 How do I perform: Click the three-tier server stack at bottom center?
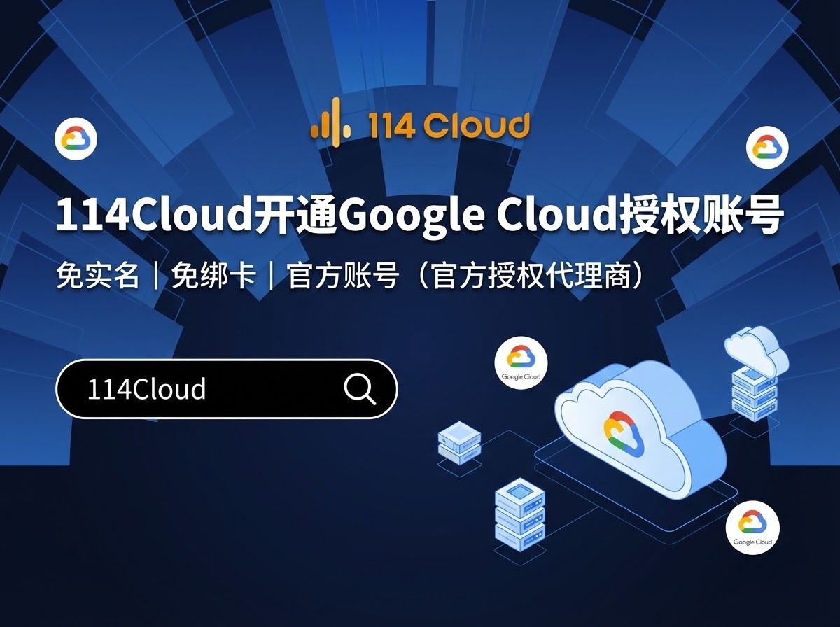click(519, 511)
